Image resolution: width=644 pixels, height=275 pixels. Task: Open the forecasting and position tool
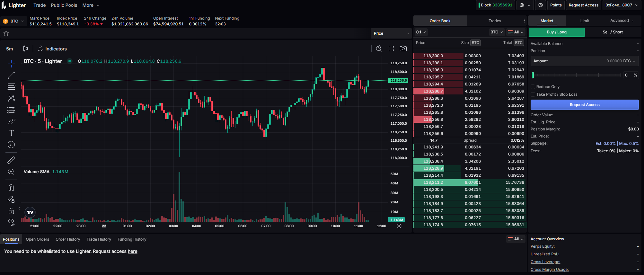pyautogui.click(x=11, y=110)
